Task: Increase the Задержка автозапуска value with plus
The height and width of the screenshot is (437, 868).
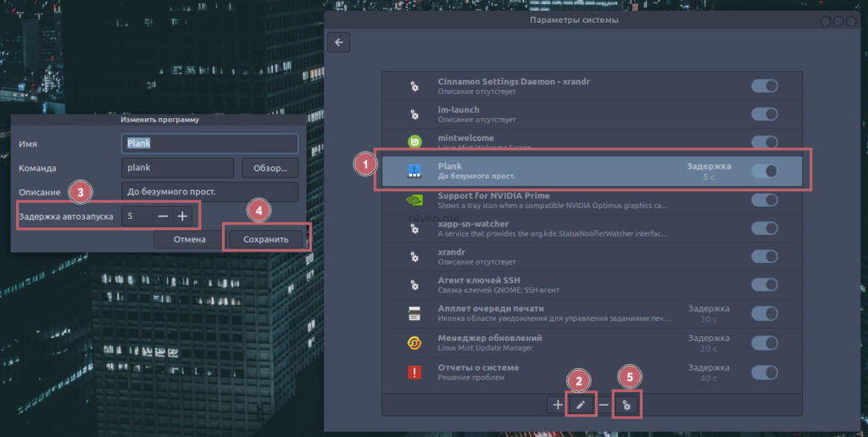Action: pyautogui.click(x=182, y=216)
